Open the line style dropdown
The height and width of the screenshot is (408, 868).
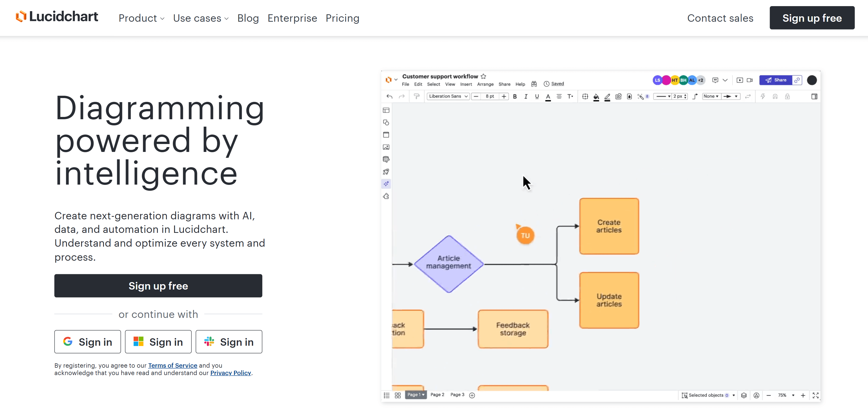tap(662, 96)
